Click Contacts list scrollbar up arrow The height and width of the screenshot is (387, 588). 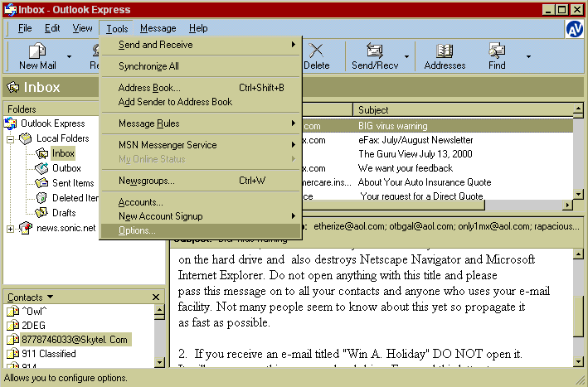159,310
